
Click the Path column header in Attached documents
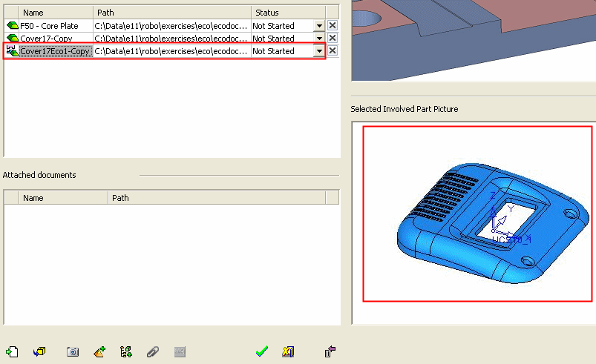(223, 198)
